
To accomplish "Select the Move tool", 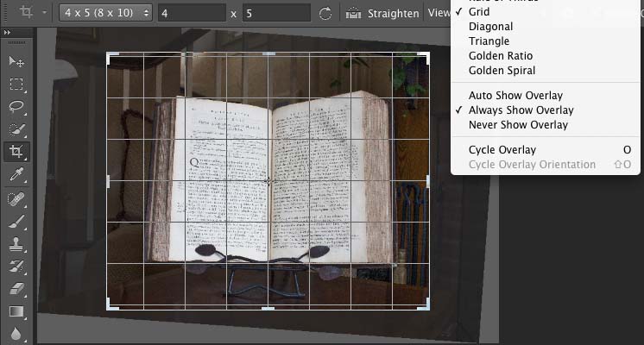I will click(x=16, y=62).
